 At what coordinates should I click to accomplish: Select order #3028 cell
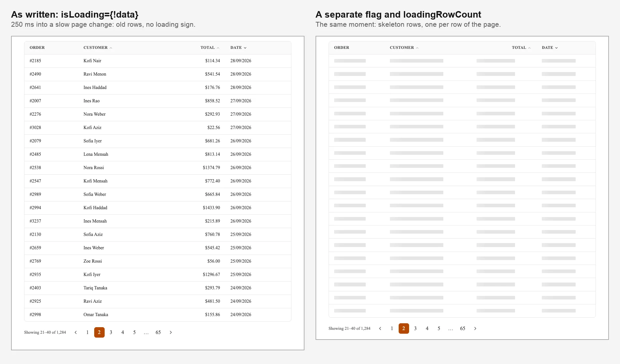pos(35,128)
